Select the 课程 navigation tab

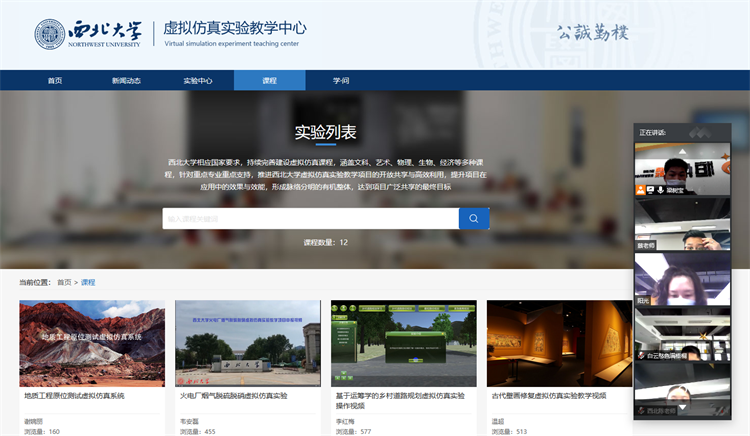point(269,80)
